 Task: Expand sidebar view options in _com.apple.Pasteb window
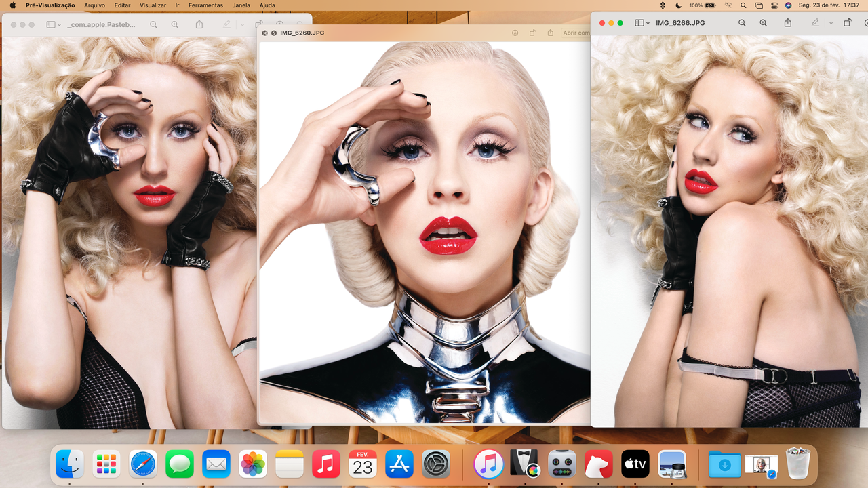point(60,25)
